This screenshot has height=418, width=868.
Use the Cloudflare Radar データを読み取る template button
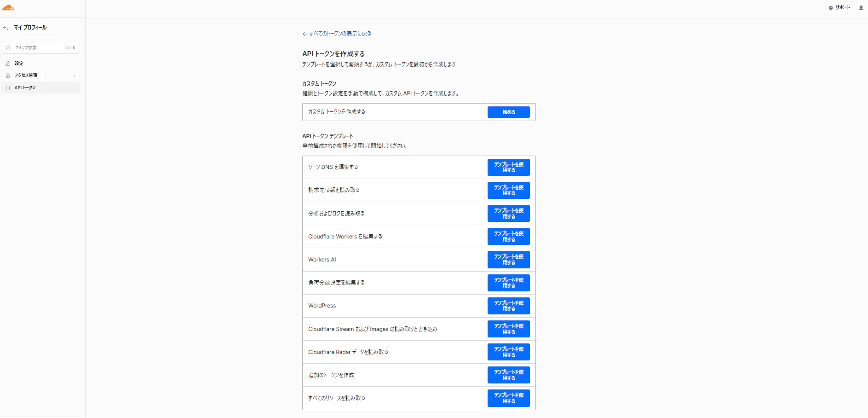(x=509, y=352)
